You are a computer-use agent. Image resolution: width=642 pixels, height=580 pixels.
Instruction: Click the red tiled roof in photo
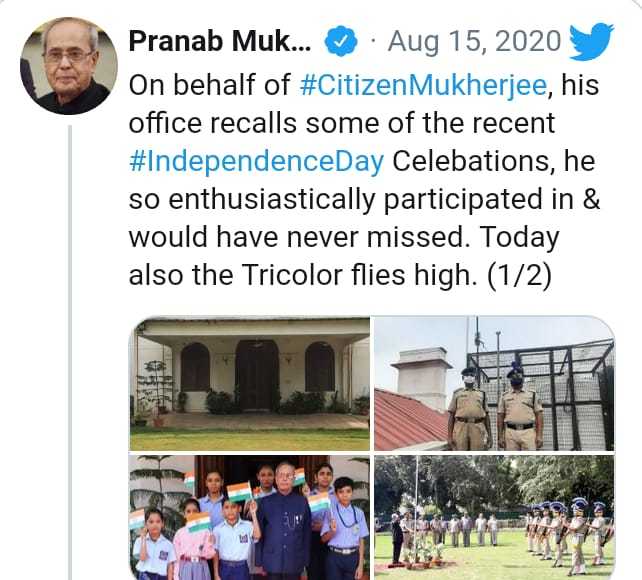coord(409,422)
